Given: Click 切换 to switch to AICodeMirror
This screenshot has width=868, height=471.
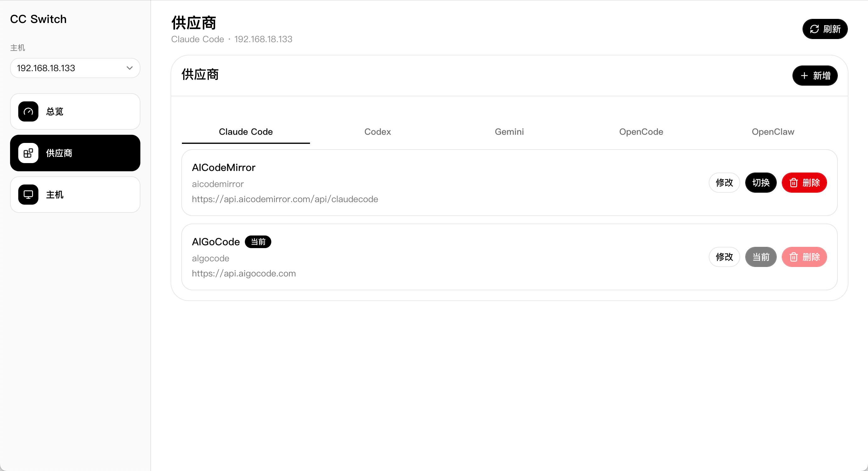Looking at the screenshot, I should [x=761, y=183].
